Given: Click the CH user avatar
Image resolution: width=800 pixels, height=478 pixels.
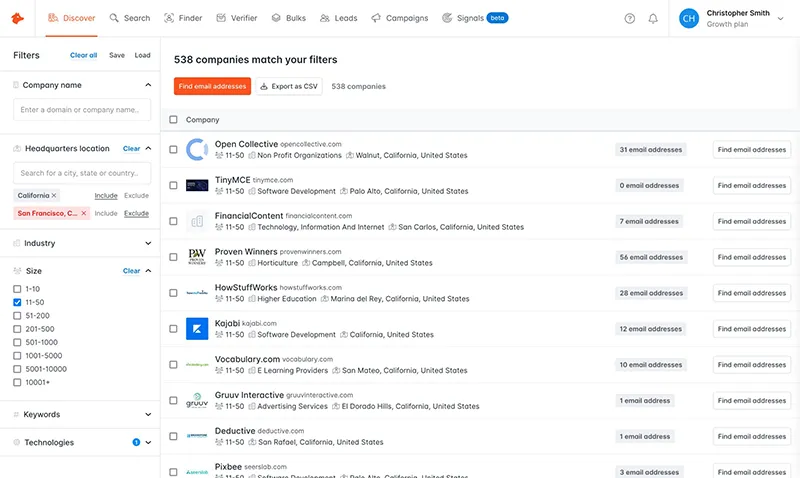Looking at the screenshot, I should click(x=688, y=18).
